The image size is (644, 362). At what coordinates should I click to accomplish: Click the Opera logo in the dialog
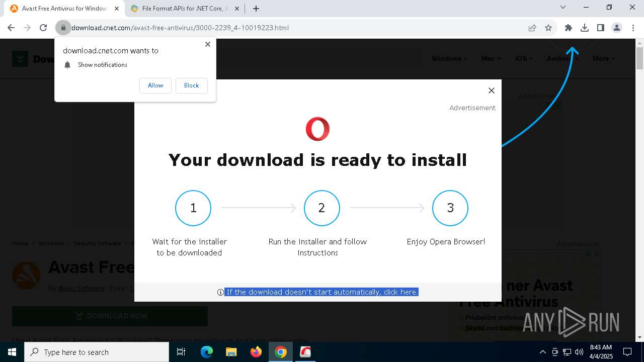point(317,129)
